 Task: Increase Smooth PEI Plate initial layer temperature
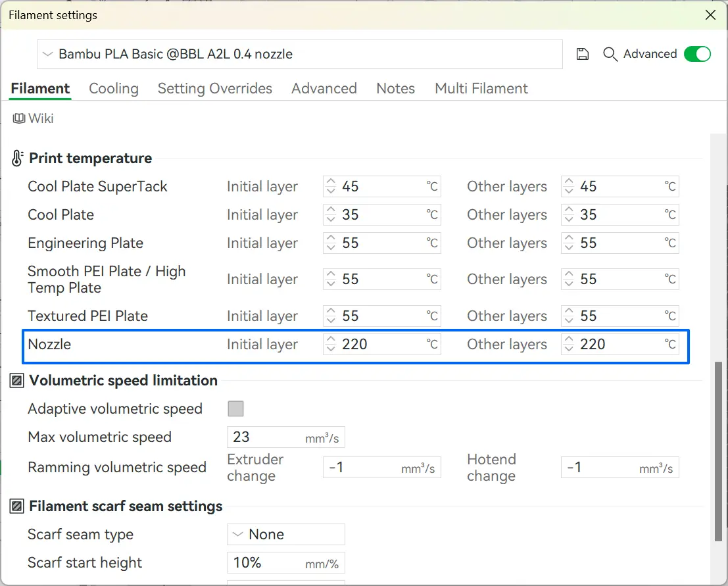pyautogui.click(x=331, y=274)
